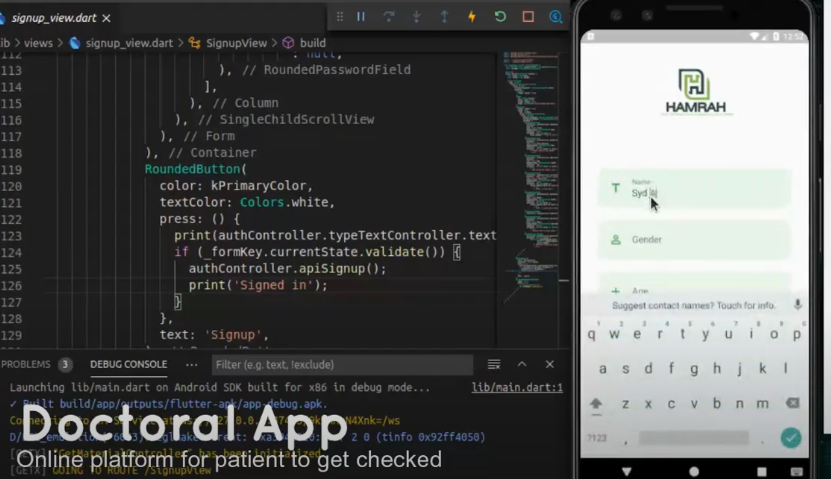
Task: Clear the debug console output icon
Action: (494, 365)
